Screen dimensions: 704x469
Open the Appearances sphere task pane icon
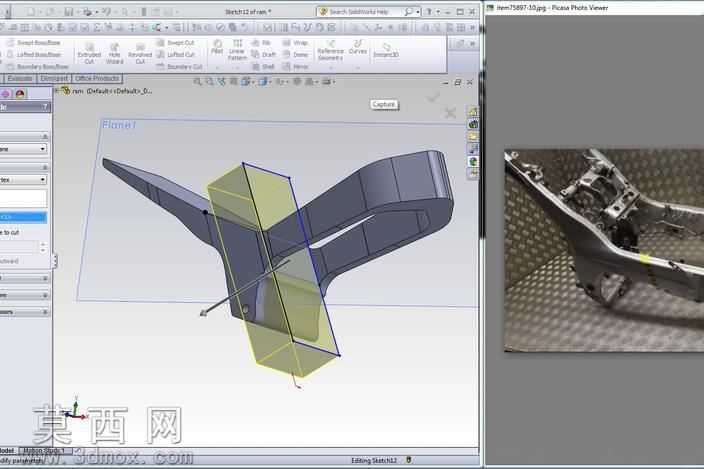[473, 162]
